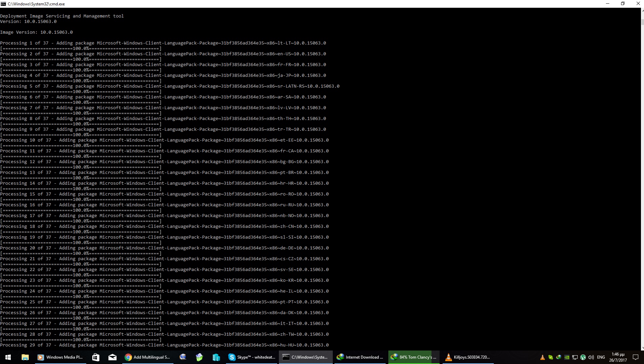The height and width of the screenshot is (364, 644).
Task: Switch to VLC Killjoys.S03E04 window
Action: click(468, 357)
